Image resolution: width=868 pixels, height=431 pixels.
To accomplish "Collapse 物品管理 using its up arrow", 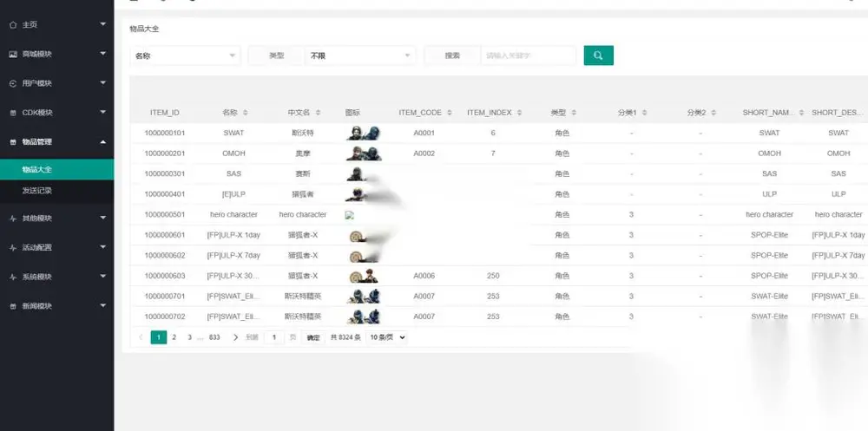I will (103, 142).
